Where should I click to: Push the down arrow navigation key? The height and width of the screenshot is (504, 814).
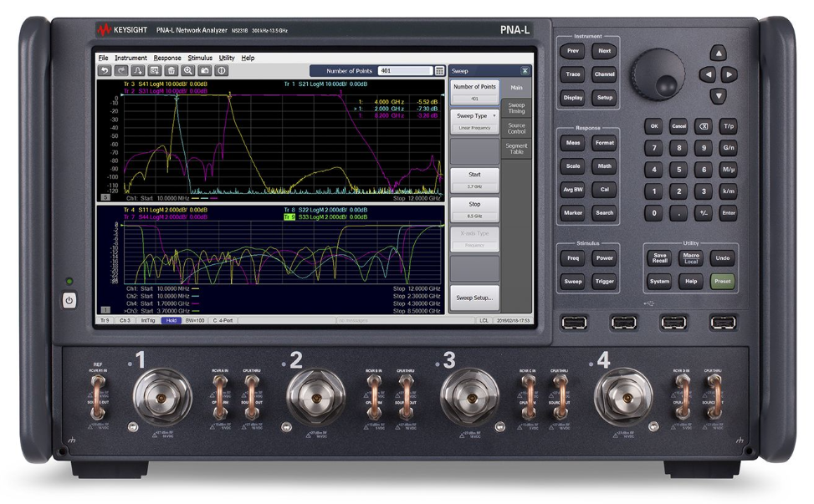point(718,95)
